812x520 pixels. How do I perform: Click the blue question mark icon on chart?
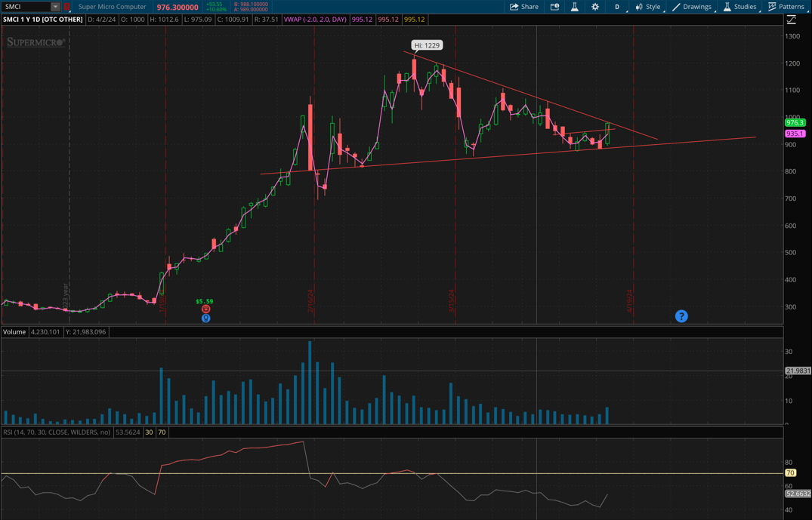[x=681, y=316]
